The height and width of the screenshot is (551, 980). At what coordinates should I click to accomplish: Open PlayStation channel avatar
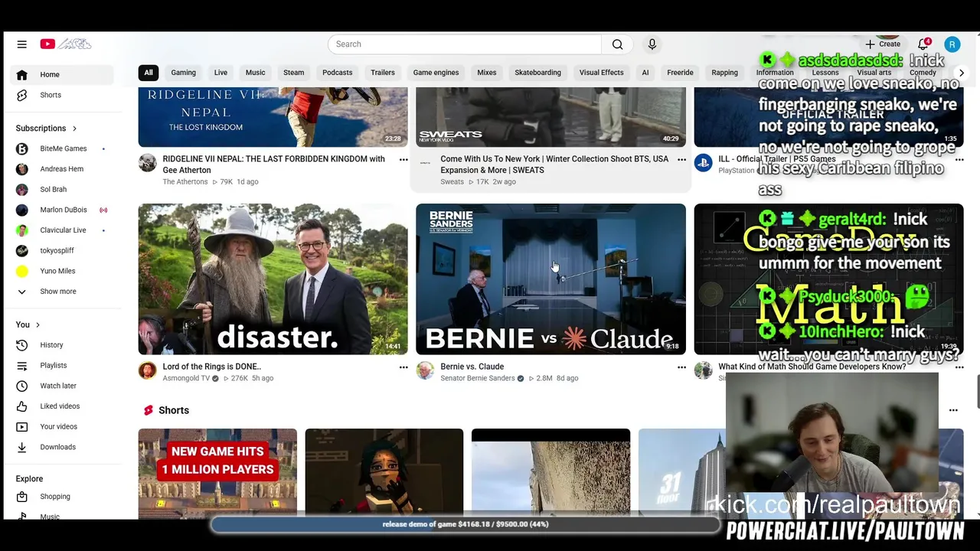pos(703,162)
